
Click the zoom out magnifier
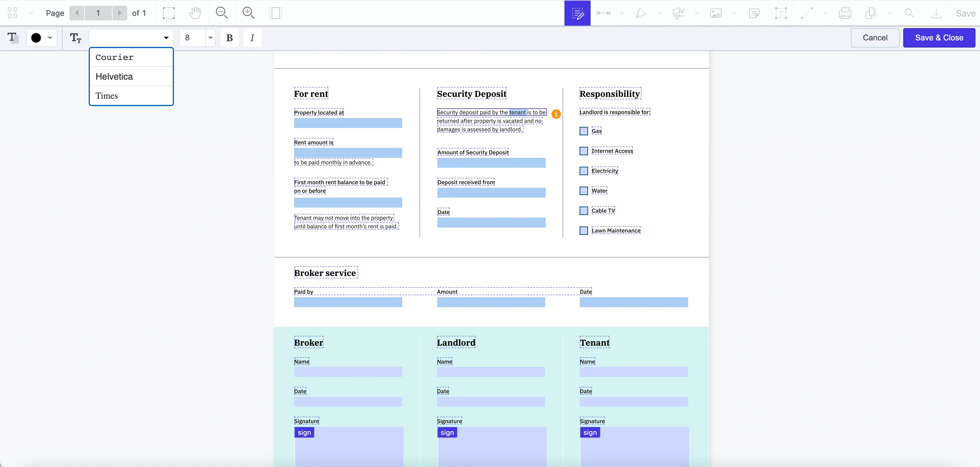pyautogui.click(x=221, y=13)
